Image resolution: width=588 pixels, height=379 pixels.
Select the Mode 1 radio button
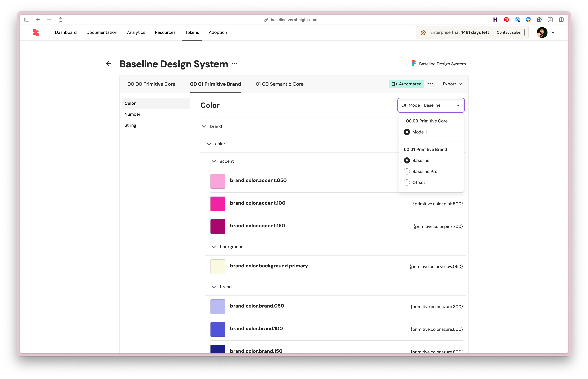coord(407,132)
